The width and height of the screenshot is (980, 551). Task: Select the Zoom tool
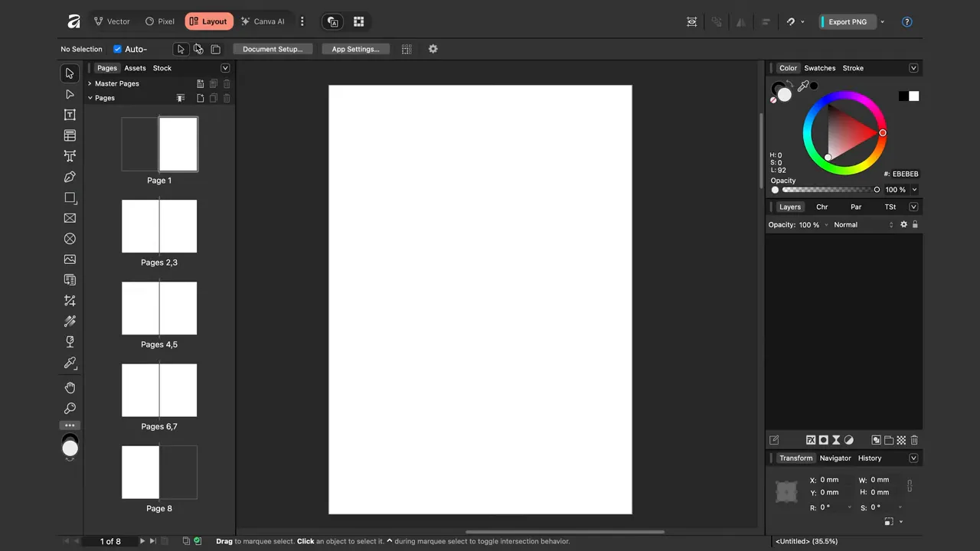[x=70, y=408]
